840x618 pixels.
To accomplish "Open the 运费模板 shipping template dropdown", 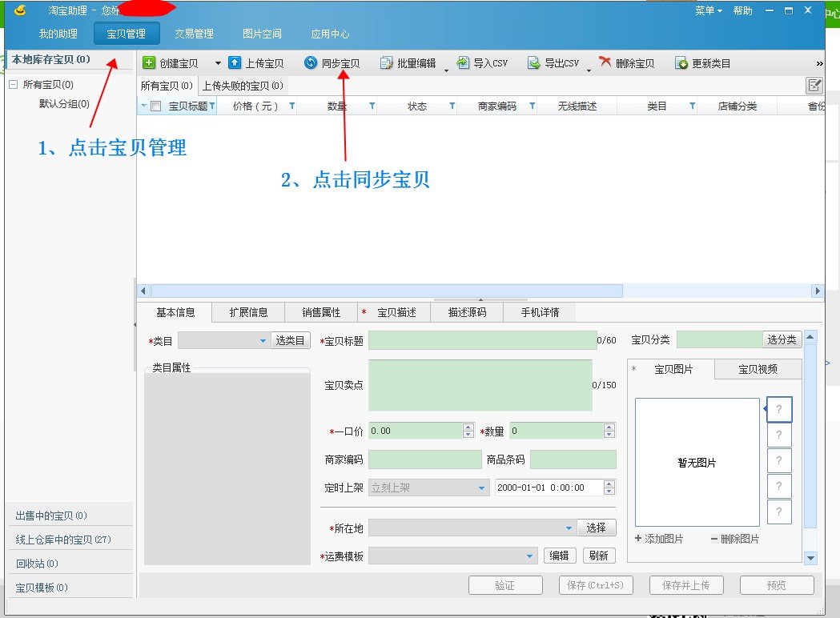I will click(x=529, y=555).
